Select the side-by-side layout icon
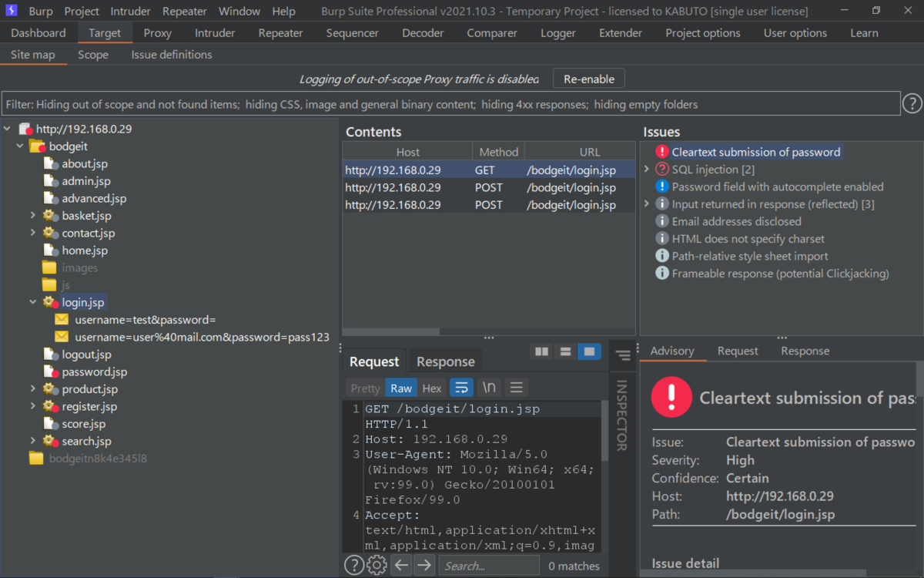Image resolution: width=924 pixels, height=578 pixels. pos(542,351)
